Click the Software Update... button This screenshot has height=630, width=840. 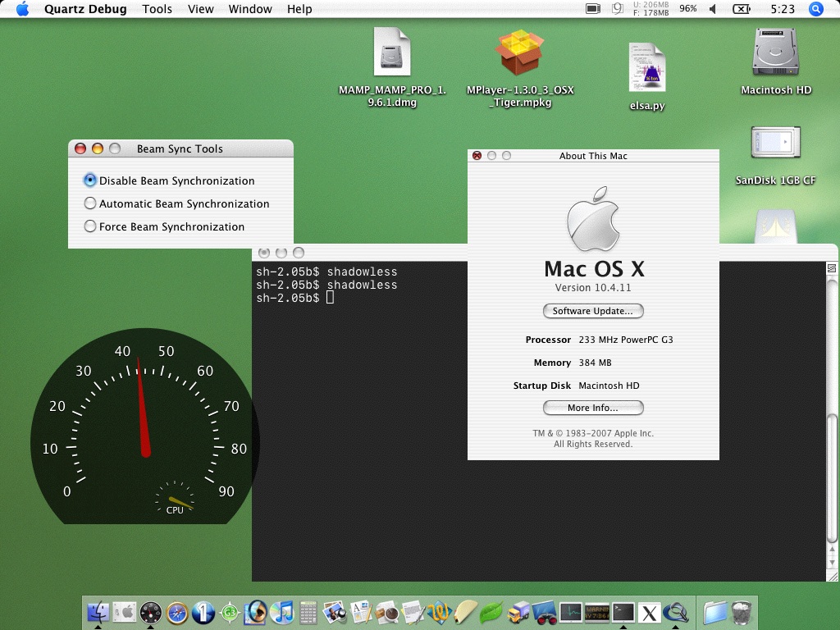[x=593, y=311]
